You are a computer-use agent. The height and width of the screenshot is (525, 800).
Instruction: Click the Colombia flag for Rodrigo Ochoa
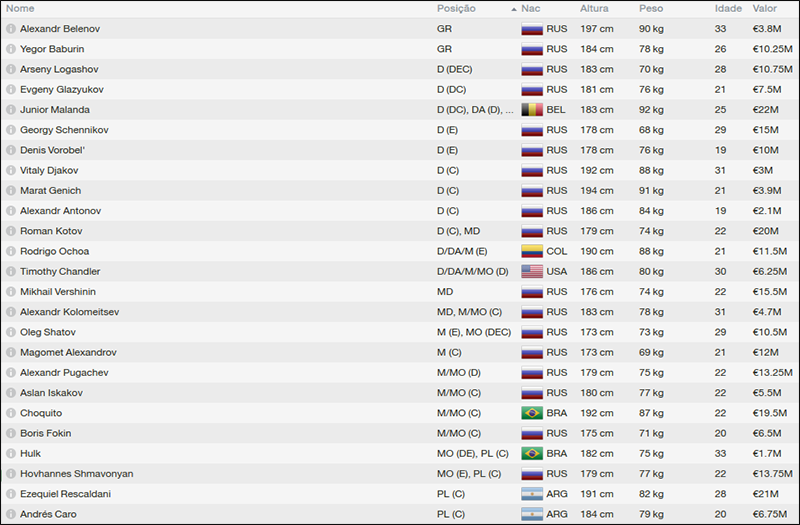pos(532,251)
